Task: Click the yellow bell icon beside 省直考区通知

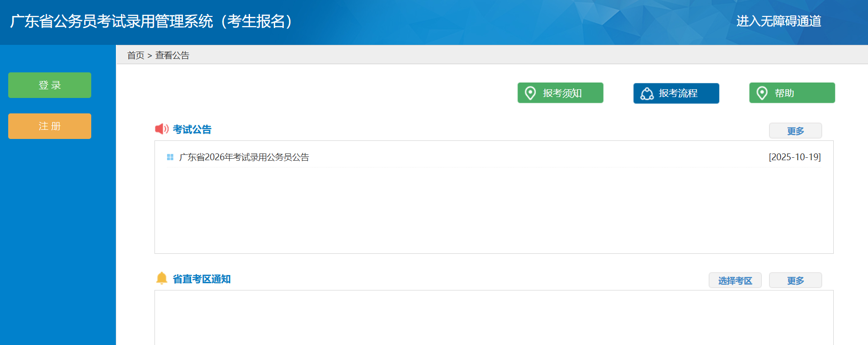Action: tap(162, 278)
